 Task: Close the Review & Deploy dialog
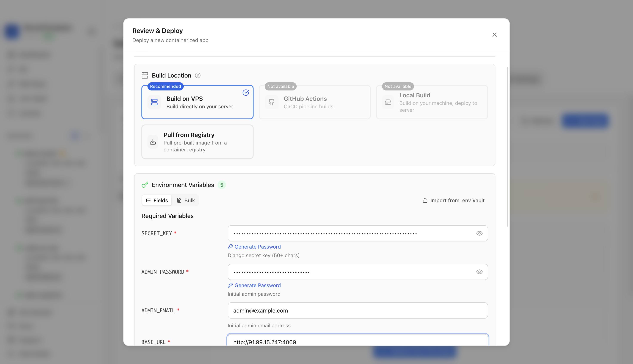(x=494, y=35)
